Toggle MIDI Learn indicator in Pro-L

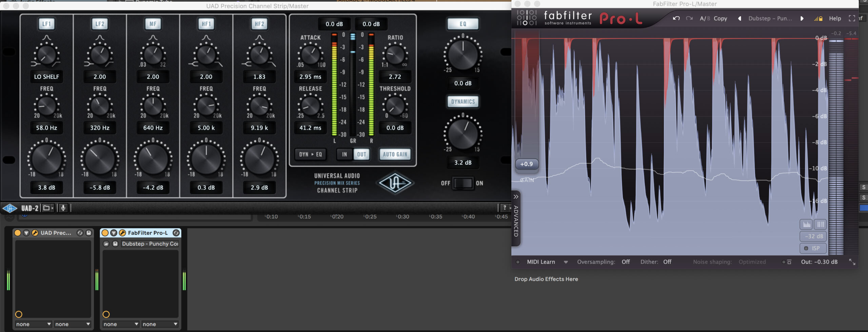[518, 262]
